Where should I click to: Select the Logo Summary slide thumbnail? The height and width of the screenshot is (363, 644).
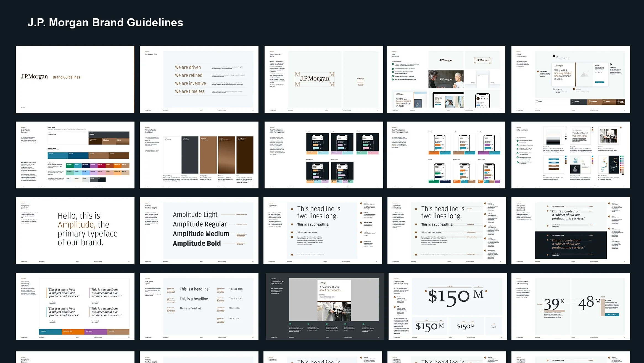446,79
